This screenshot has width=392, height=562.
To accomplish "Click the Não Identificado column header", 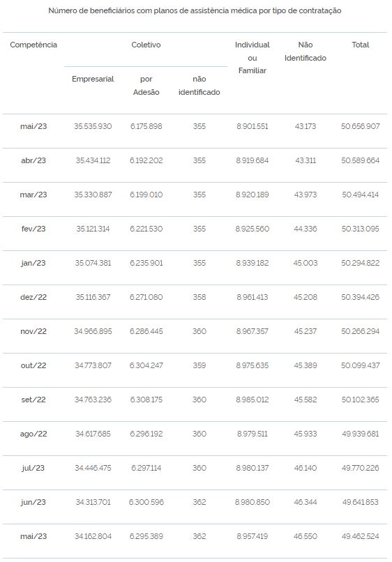I will 306,52.
